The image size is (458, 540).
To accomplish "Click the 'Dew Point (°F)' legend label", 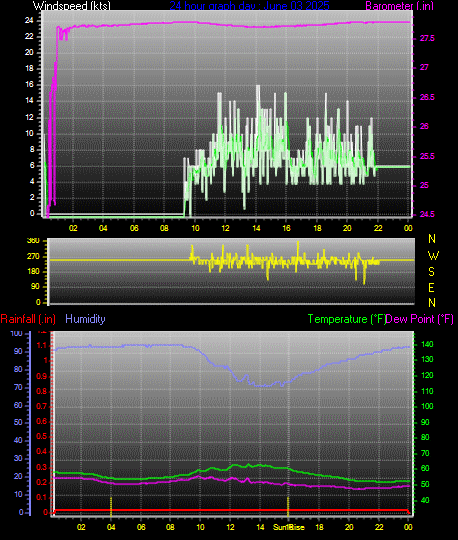I will coord(419,319).
